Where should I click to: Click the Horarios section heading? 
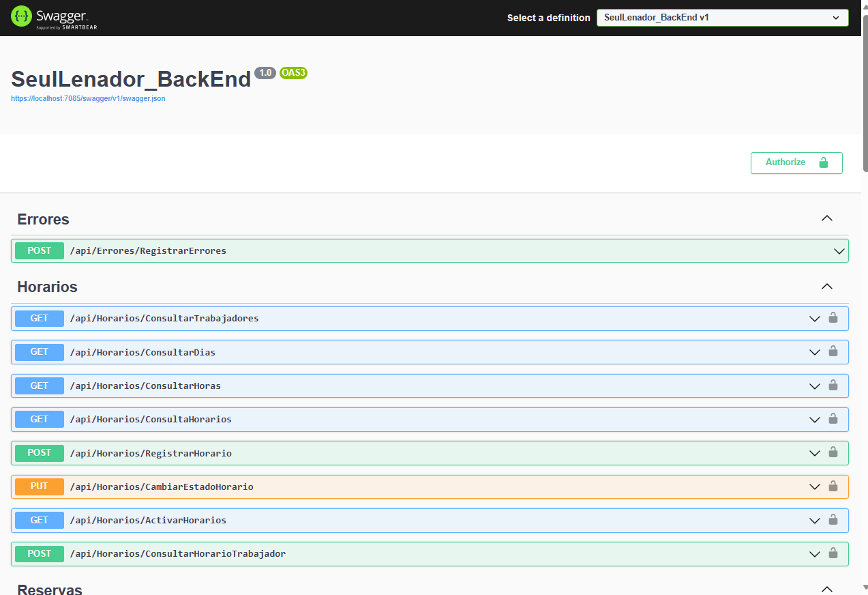[48, 287]
